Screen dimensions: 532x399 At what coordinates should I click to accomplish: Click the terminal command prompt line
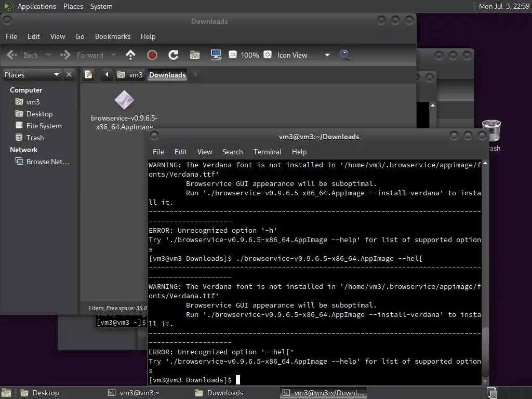click(315, 380)
